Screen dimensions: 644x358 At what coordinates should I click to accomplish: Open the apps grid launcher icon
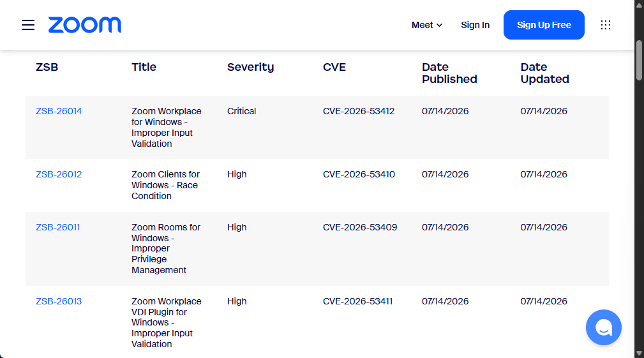pyautogui.click(x=606, y=25)
